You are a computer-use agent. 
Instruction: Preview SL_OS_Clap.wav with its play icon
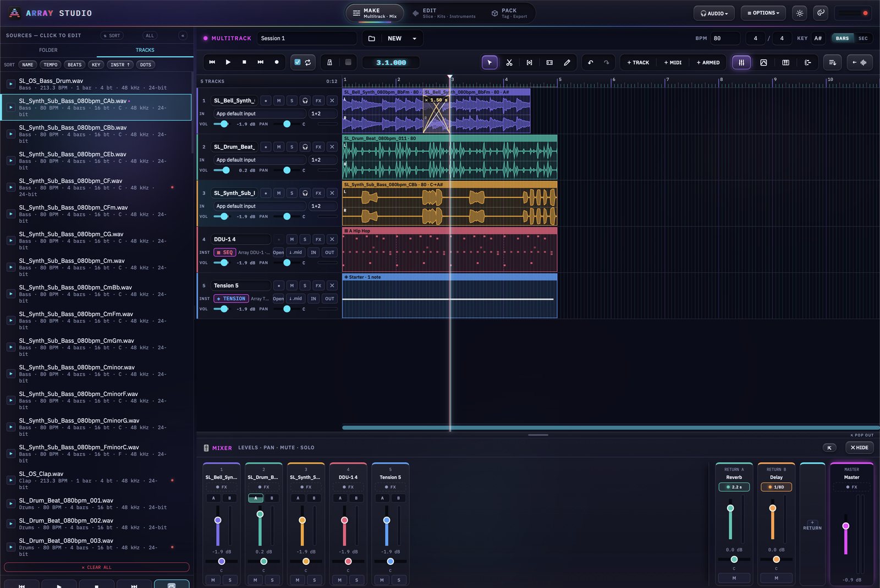point(10,480)
